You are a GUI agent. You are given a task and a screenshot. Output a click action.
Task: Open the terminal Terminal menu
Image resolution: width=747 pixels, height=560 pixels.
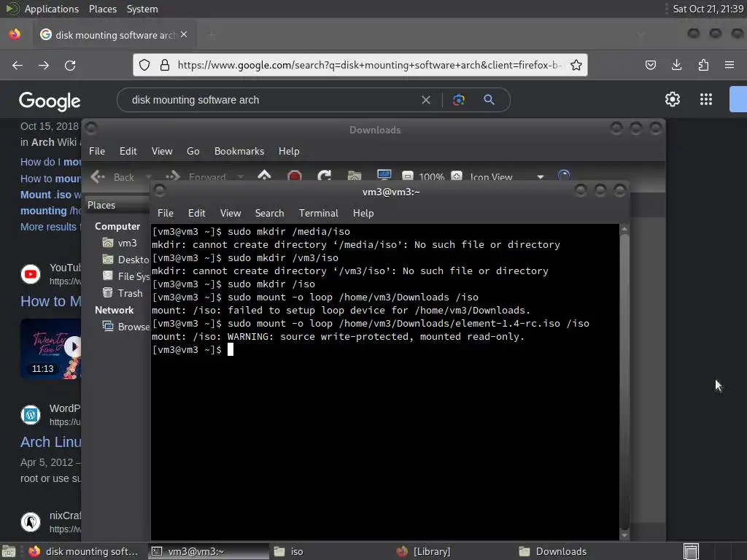pyautogui.click(x=318, y=214)
